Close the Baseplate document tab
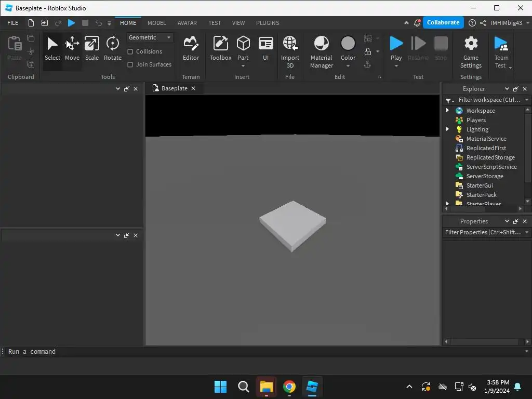The width and height of the screenshot is (532, 399). tap(193, 88)
